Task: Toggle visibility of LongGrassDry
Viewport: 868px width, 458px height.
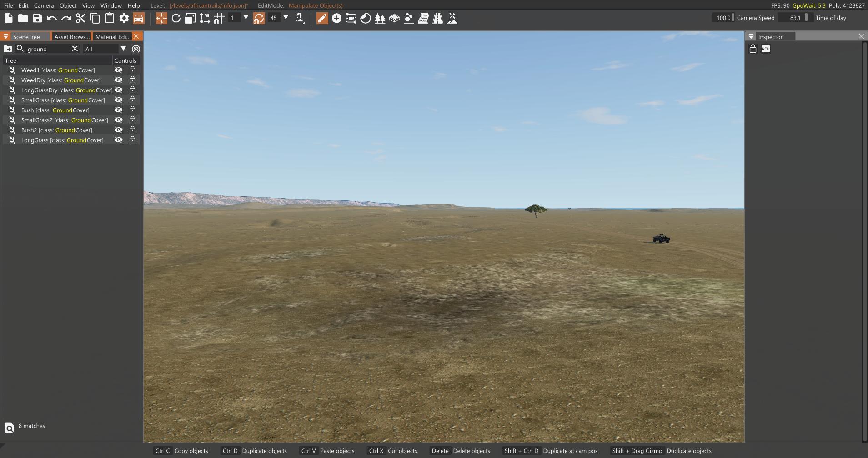Action: 119,90
